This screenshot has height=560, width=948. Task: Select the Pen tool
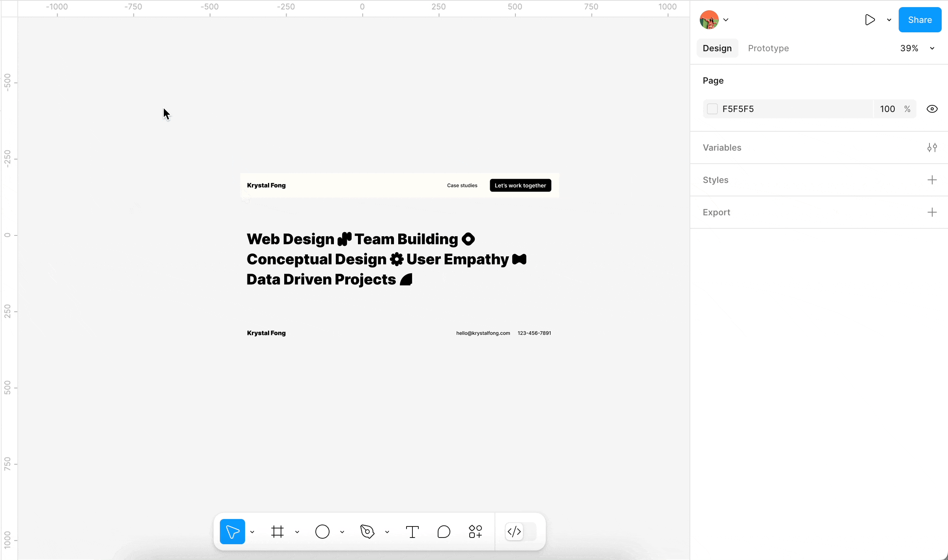(x=367, y=532)
